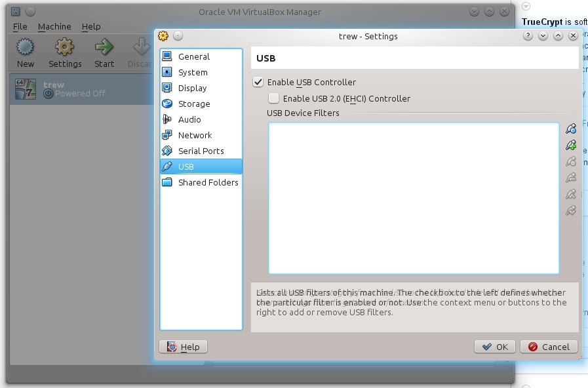
Task: Cancel the settings dialog
Action: pyautogui.click(x=549, y=347)
